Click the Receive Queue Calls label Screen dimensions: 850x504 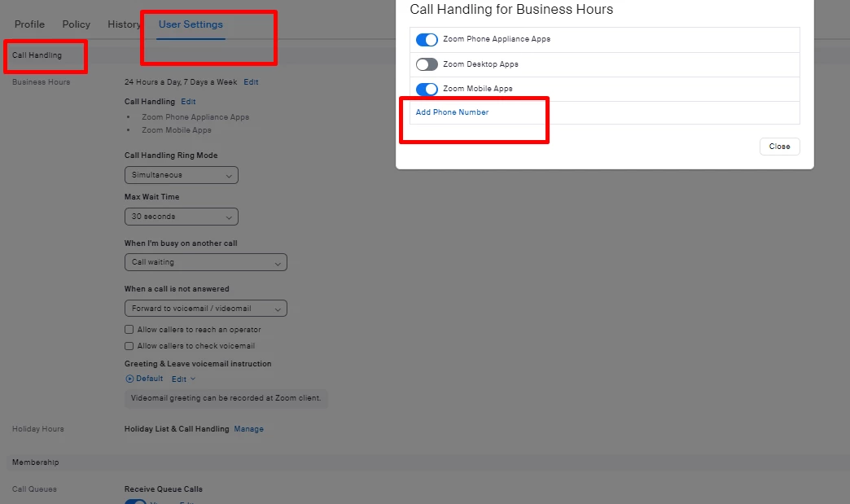tap(163, 489)
